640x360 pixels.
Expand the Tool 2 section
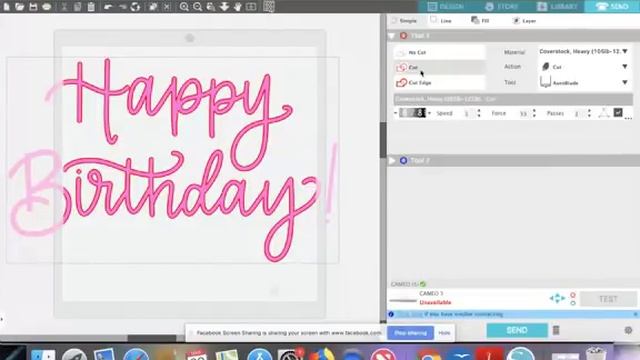391,160
